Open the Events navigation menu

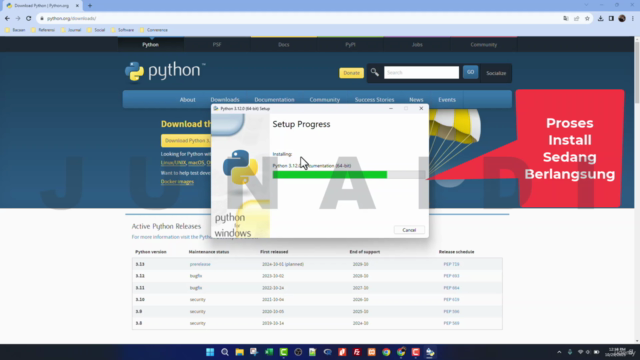(x=447, y=100)
